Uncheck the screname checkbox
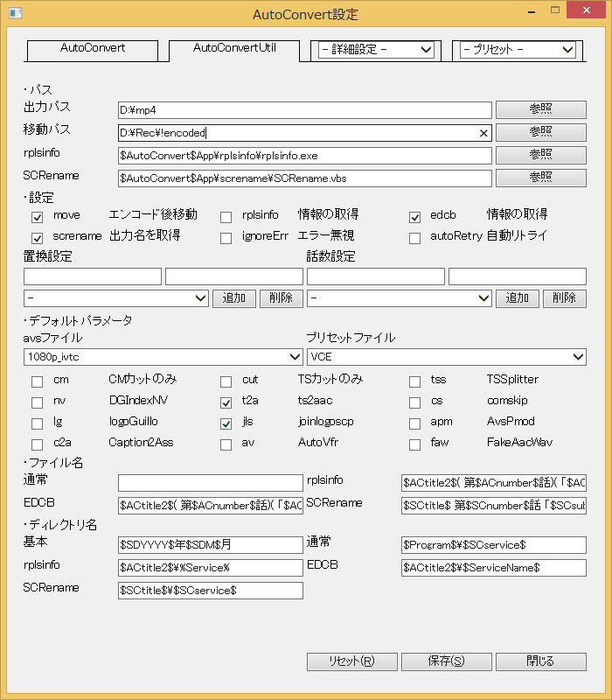The width and height of the screenshot is (612, 700). (38, 238)
